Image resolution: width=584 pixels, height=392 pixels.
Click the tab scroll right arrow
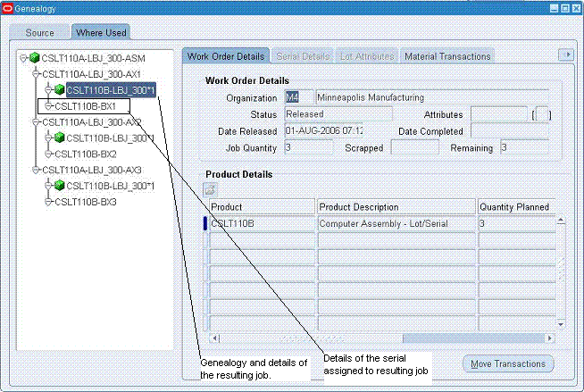tap(566, 54)
